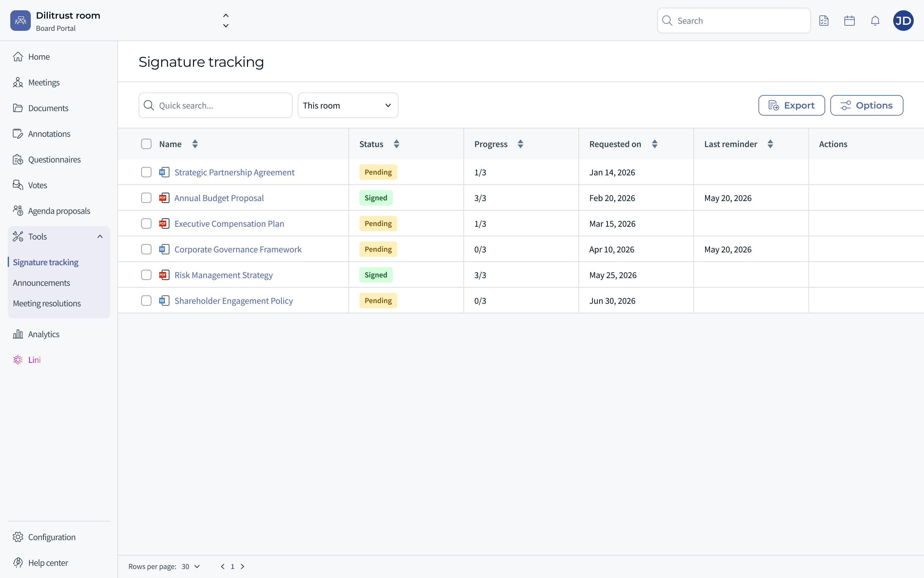This screenshot has width=924, height=578.
Task: Sort by the Status column arrows
Action: pos(396,144)
